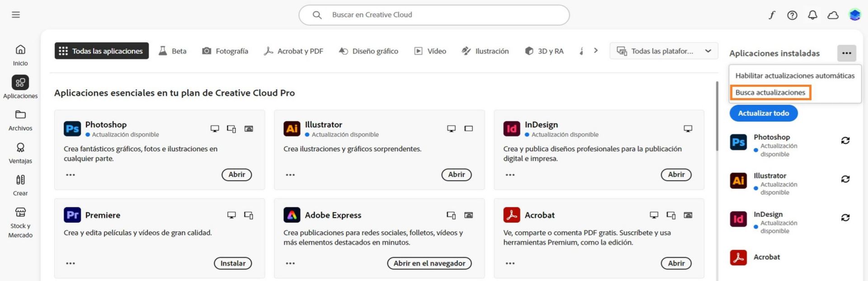This screenshot has width=868, height=281.
Task: Click the cloud sync status icon
Action: point(833,15)
